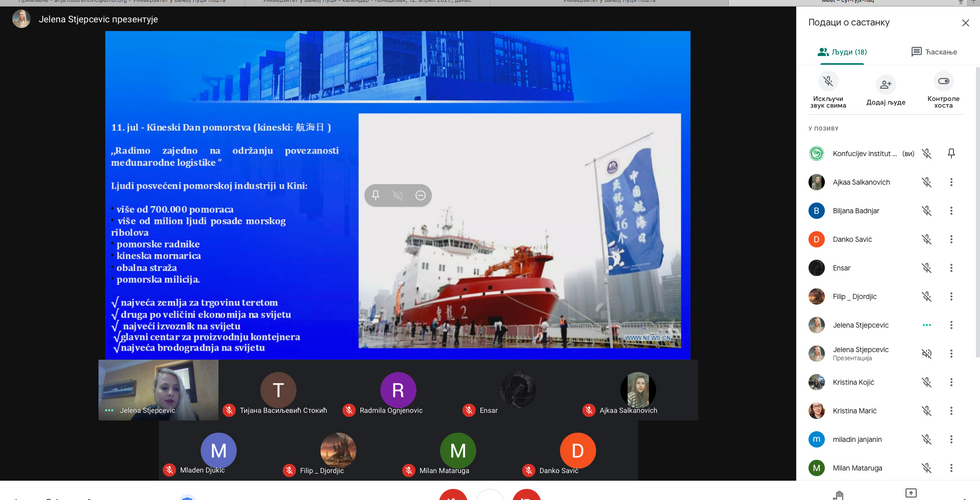Click the 'Додај људе' label

(886, 102)
